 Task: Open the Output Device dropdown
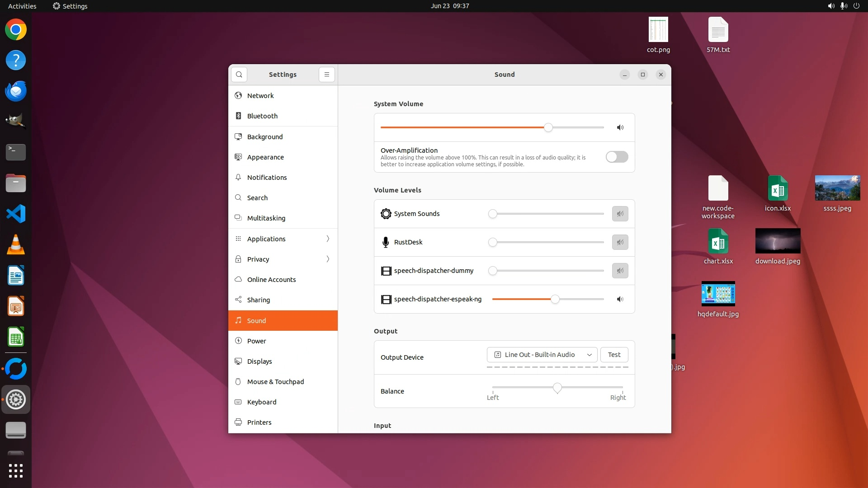(542, 355)
